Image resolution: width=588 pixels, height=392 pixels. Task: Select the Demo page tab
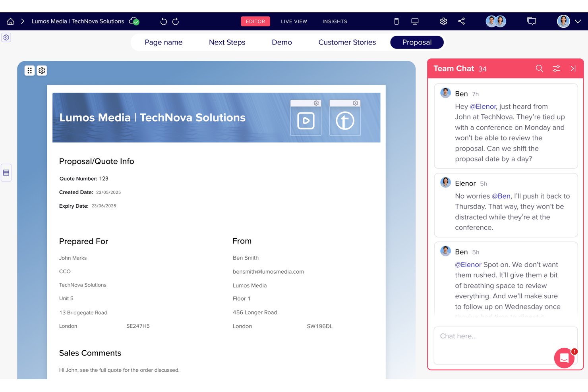(282, 42)
